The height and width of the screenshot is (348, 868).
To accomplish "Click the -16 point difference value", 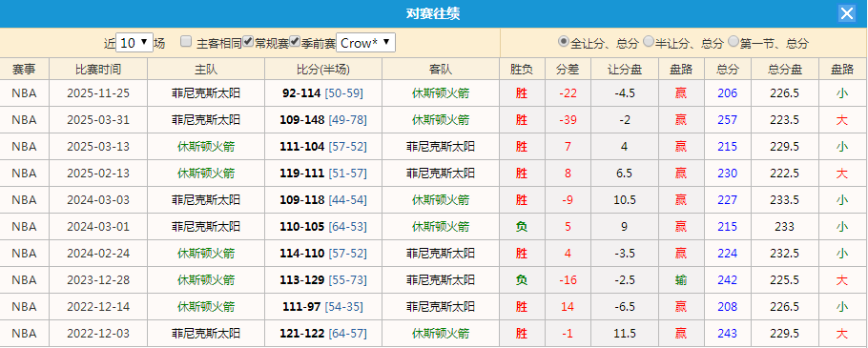I will pos(568,279).
